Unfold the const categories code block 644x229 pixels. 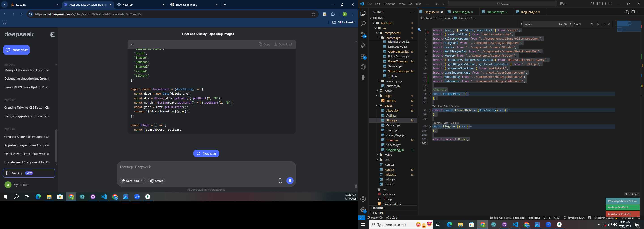430,94
